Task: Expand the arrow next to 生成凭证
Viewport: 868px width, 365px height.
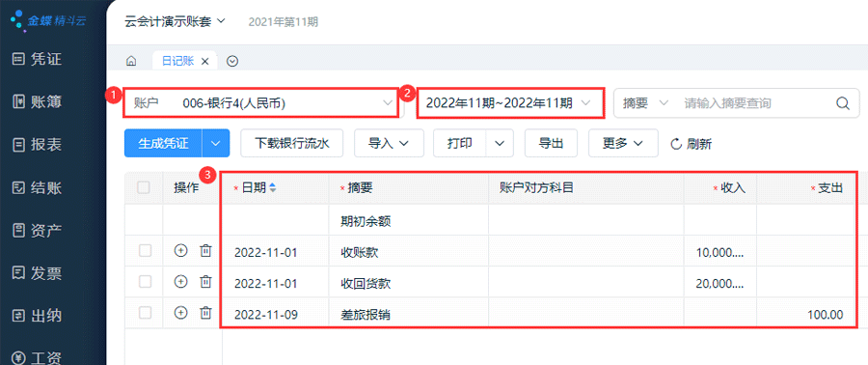Action: pyautogui.click(x=216, y=144)
